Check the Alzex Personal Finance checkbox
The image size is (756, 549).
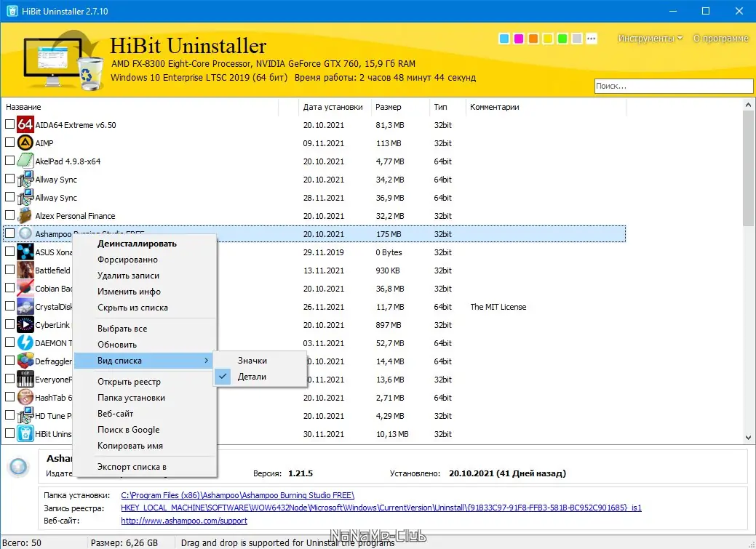9,215
